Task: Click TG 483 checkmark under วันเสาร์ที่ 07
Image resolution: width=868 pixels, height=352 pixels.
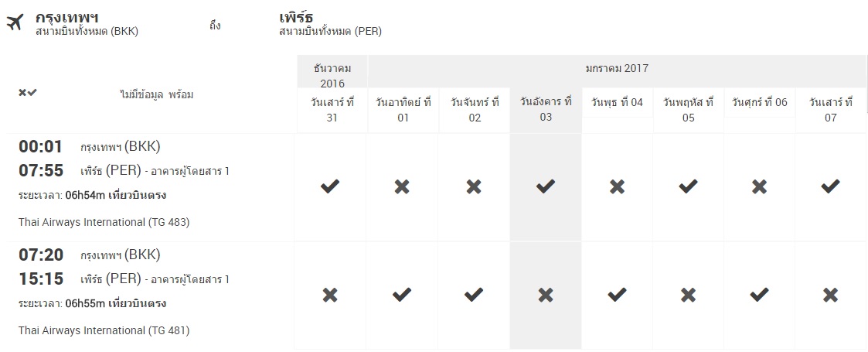Action: click(830, 186)
